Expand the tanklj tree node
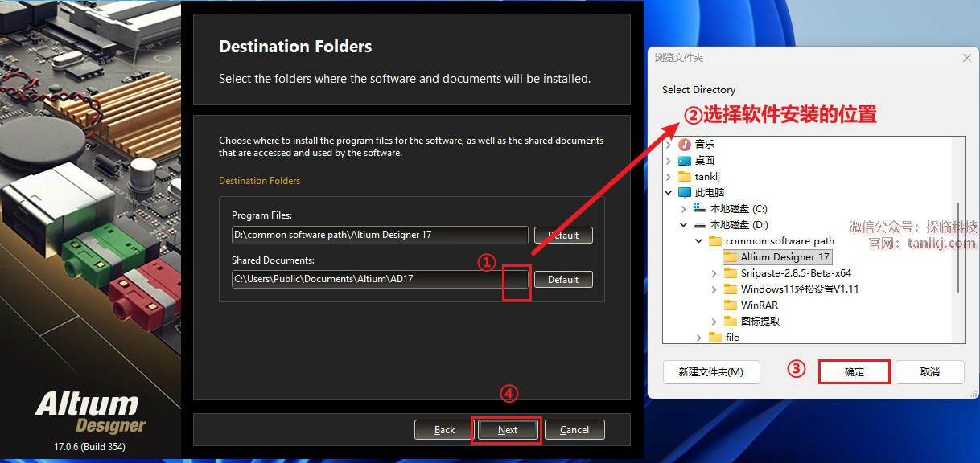Image resolution: width=980 pixels, height=463 pixels. (x=669, y=177)
